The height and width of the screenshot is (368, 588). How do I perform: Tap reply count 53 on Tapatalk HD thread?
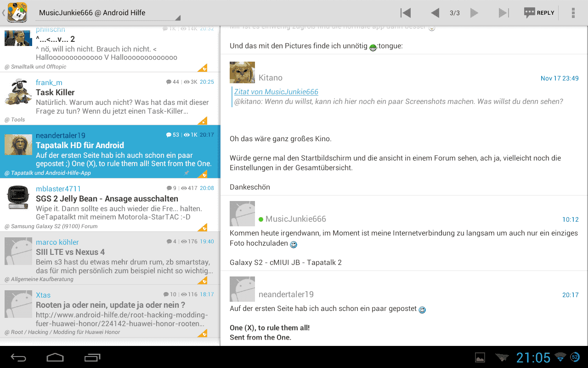click(x=173, y=135)
